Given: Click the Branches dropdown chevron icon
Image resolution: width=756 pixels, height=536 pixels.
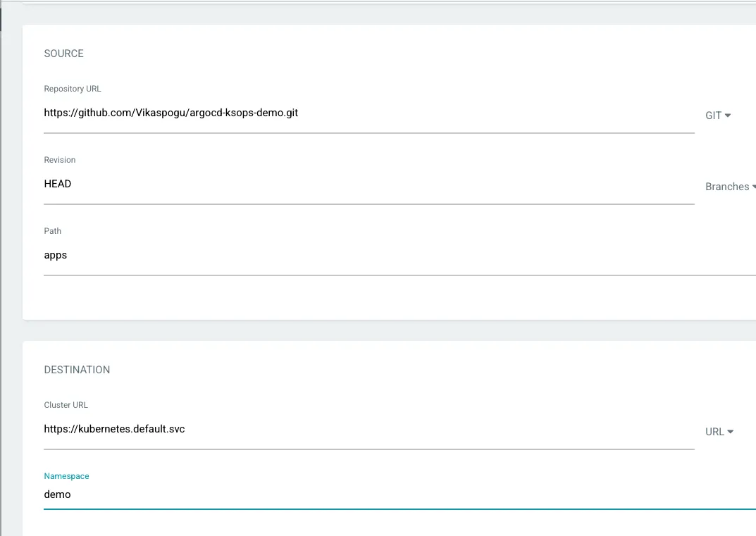Looking at the screenshot, I should point(752,186).
